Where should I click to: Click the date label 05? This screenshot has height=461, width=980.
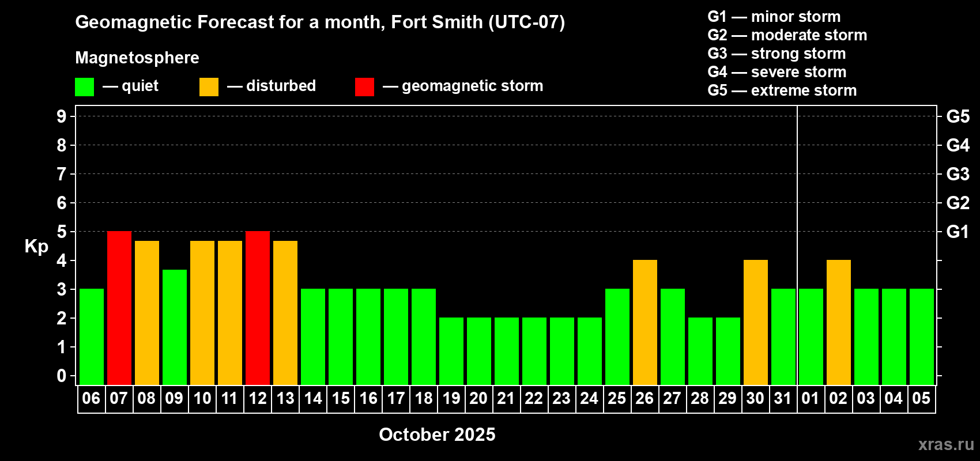921,398
